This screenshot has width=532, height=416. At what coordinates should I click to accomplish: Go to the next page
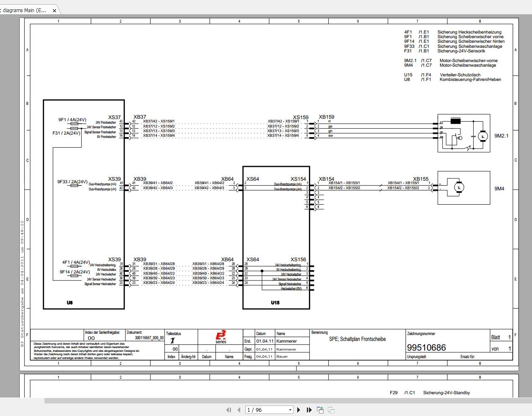298,410
